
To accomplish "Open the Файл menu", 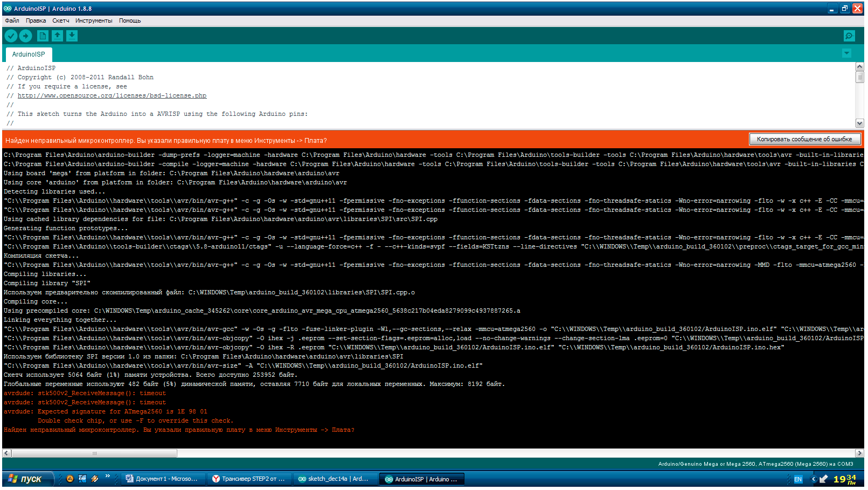I will tap(12, 20).
